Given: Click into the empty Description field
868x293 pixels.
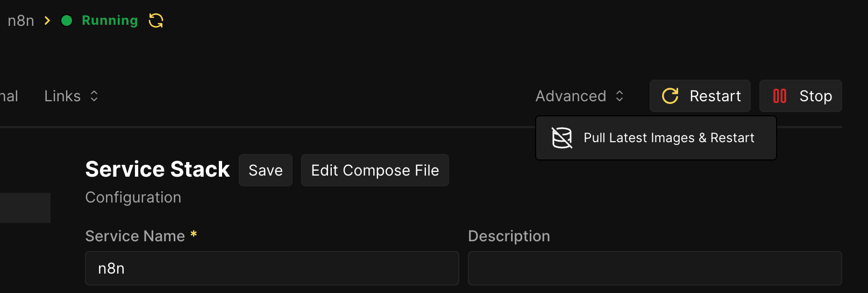Looking at the screenshot, I should click(654, 268).
